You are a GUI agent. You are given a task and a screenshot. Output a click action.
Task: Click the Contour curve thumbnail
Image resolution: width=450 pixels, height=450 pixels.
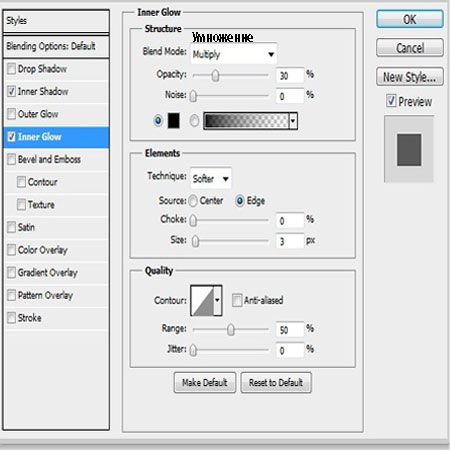pos(202,300)
